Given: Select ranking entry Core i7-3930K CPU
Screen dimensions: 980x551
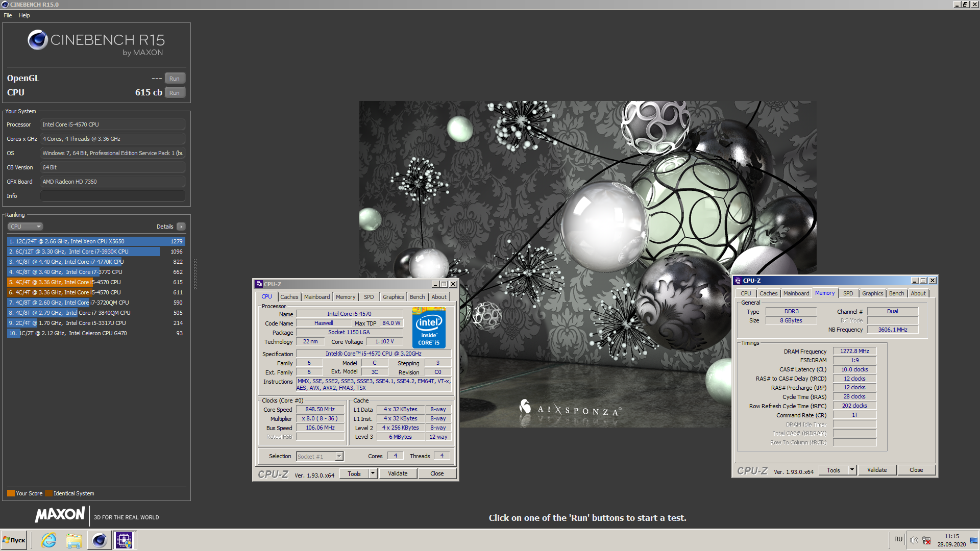Looking at the screenshot, I should click(x=96, y=252).
